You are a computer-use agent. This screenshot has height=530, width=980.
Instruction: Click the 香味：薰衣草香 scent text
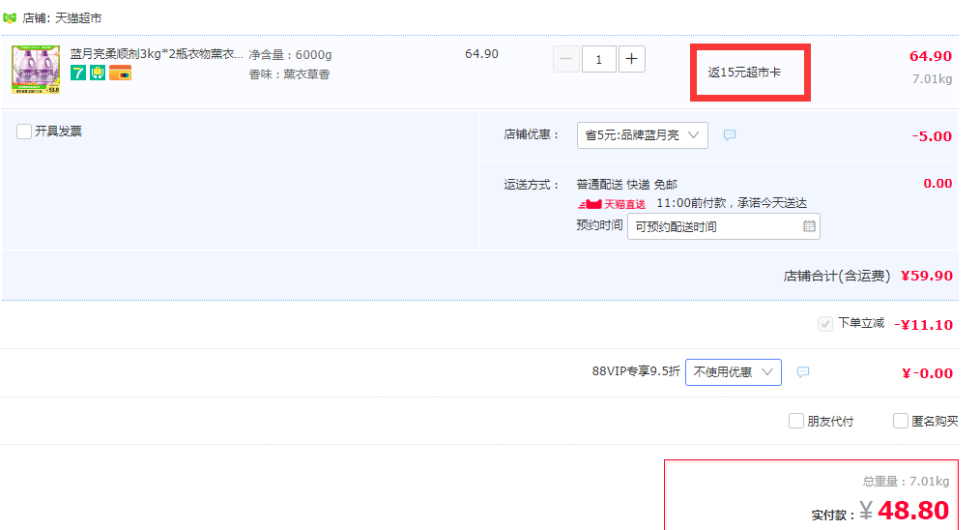click(289, 74)
